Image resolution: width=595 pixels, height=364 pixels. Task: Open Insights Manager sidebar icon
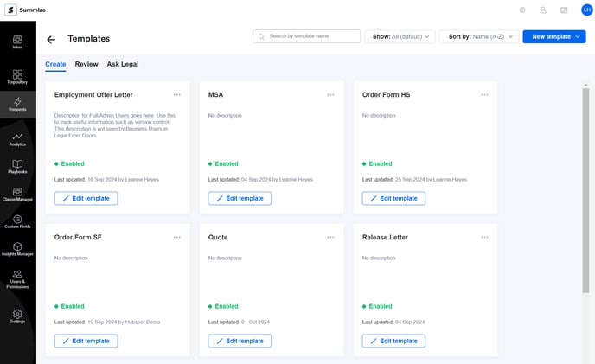17,249
